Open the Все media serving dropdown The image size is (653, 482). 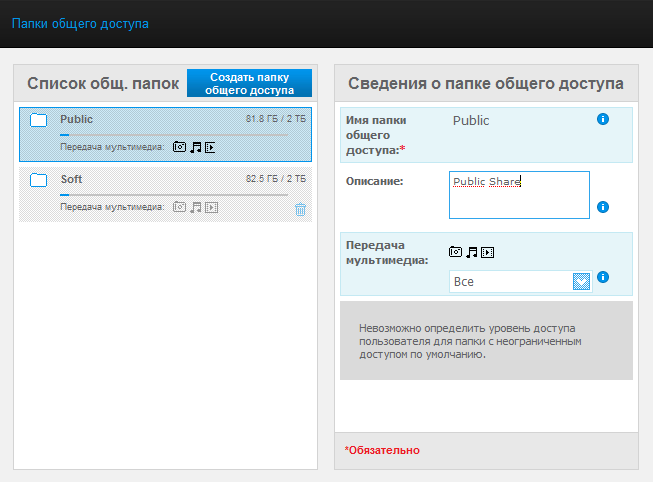[520, 282]
